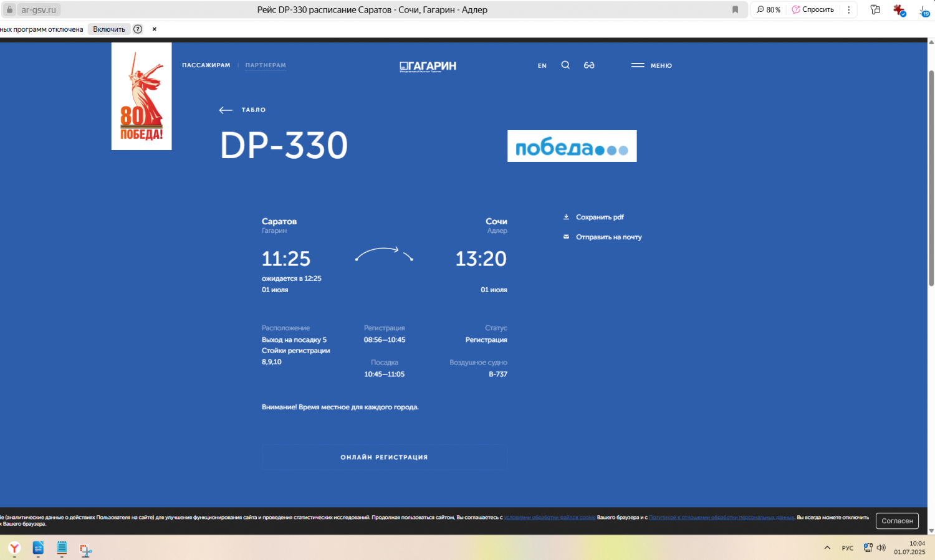Click the back arrow next to ТАБЛО
Screen dimensions: 935x560
click(x=226, y=110)
